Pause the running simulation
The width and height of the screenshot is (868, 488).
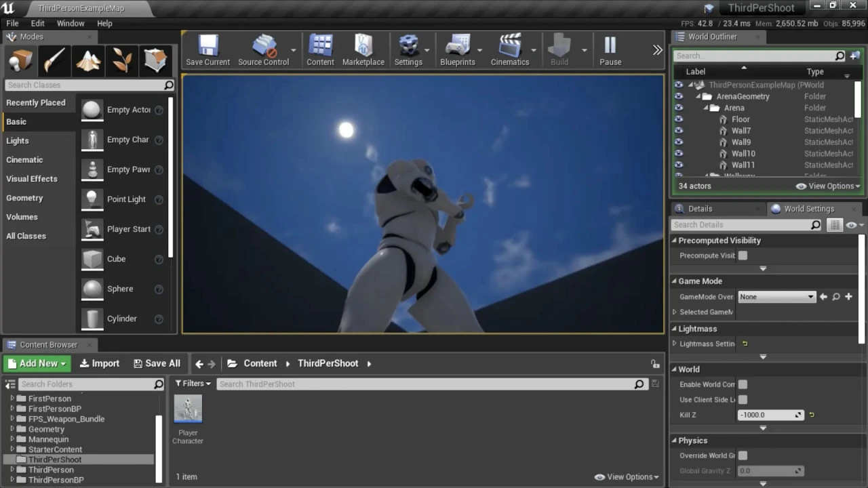click(610, 51)
